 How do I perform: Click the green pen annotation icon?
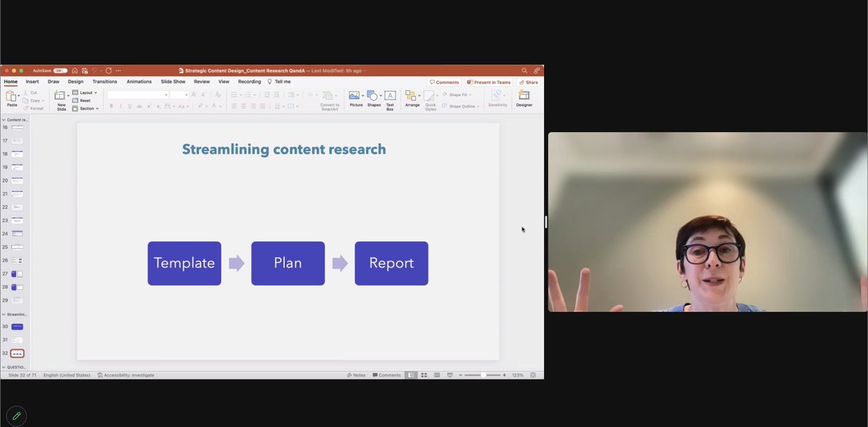click(x=16, y=416)
